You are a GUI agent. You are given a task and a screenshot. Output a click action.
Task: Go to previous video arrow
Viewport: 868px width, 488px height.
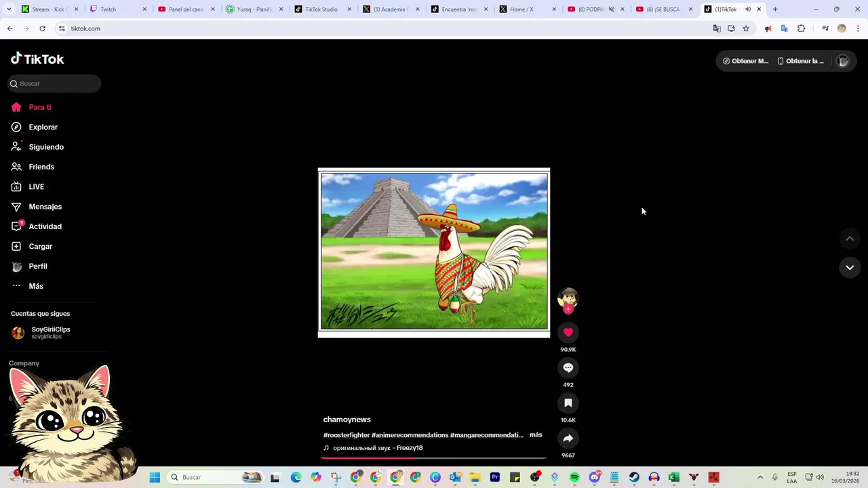[x=850, y=239]
